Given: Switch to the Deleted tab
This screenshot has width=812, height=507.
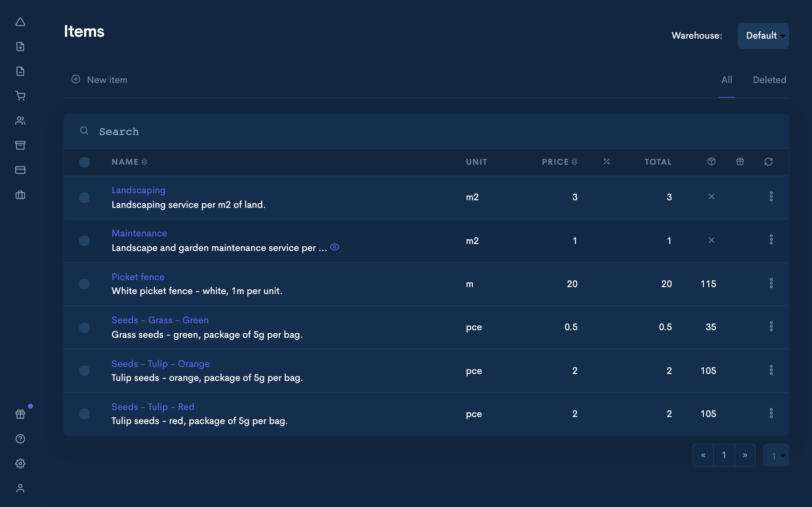Looking at the screenshot, I should click(769, 80).
